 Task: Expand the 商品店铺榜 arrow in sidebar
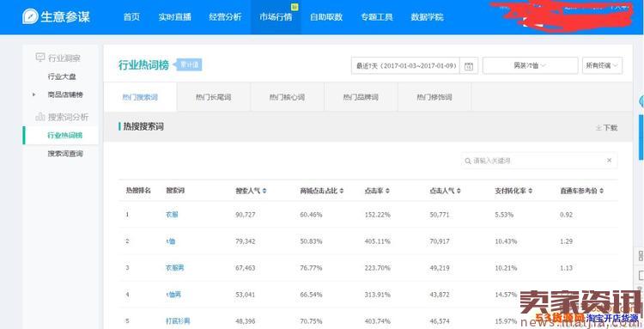click(33, 94)
